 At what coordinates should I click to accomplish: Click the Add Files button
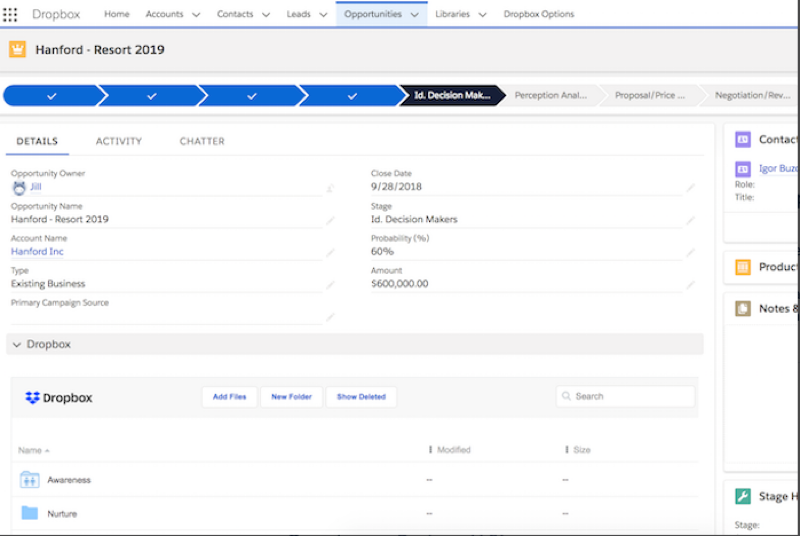(x=229, y=397)
